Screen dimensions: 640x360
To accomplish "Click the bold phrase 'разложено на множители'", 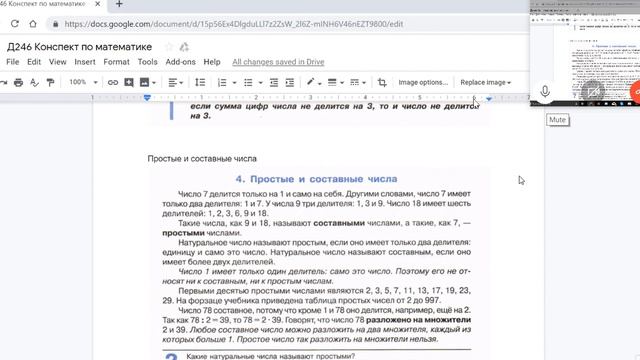I will tap(418, 320).
